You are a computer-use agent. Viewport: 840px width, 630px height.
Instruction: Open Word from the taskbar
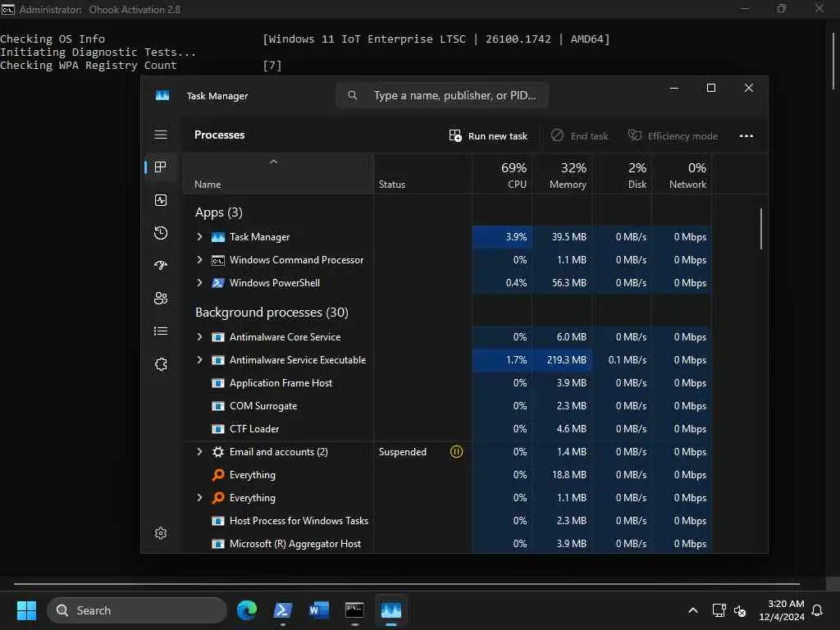pyautogui.click(x=319, y=610)
